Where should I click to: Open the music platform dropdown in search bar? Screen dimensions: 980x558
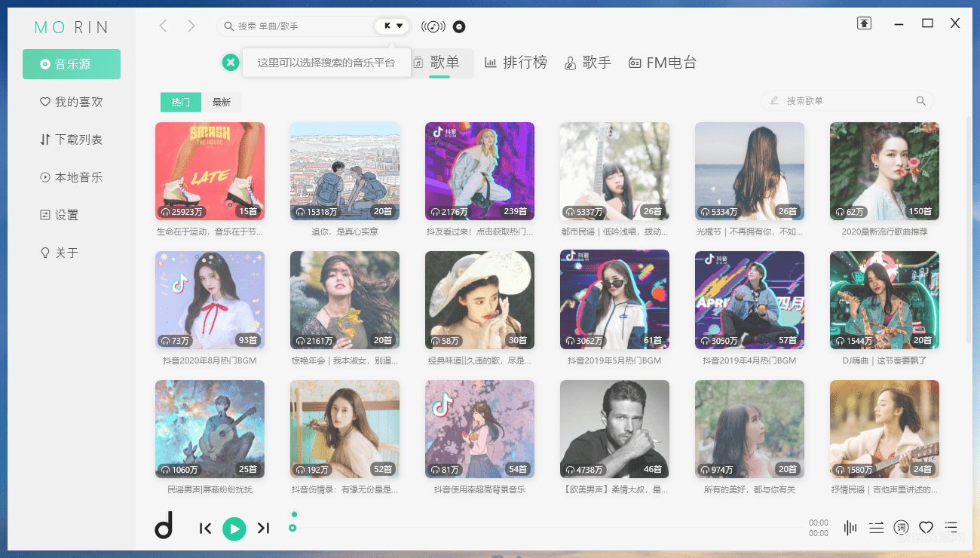click(393, 26)
